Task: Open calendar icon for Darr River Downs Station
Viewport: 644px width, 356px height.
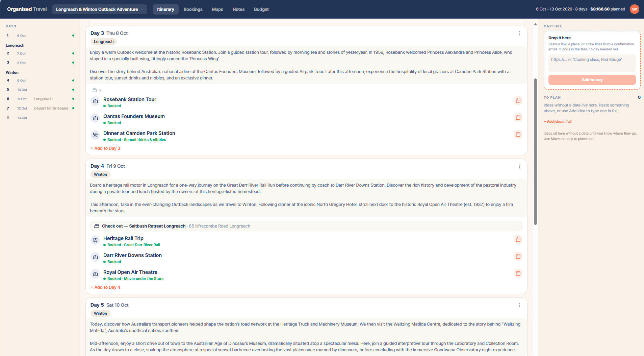Action: 518,257
